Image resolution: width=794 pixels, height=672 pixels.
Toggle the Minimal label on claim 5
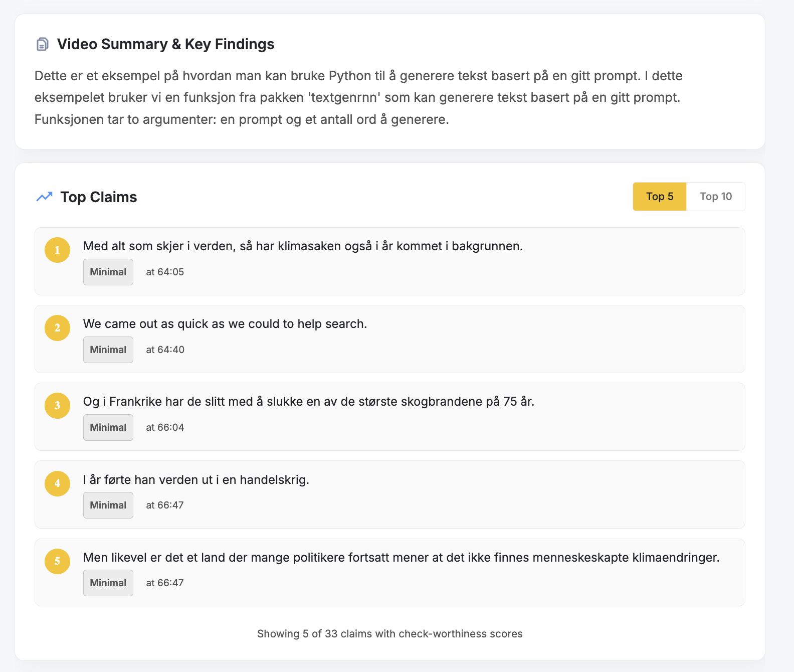pos(108,583)
